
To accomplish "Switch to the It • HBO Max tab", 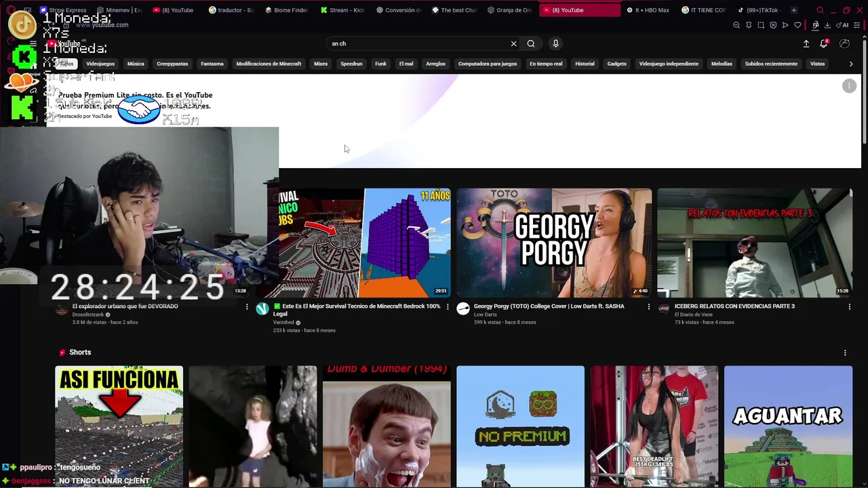I will pyautogui.click(x=648, y=10).
